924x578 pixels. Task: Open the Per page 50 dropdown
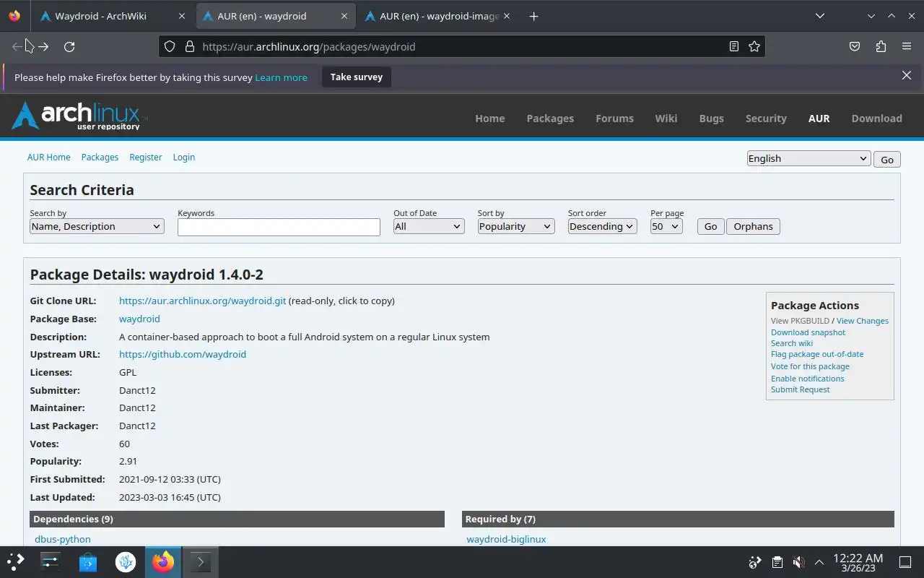[666, 226]
